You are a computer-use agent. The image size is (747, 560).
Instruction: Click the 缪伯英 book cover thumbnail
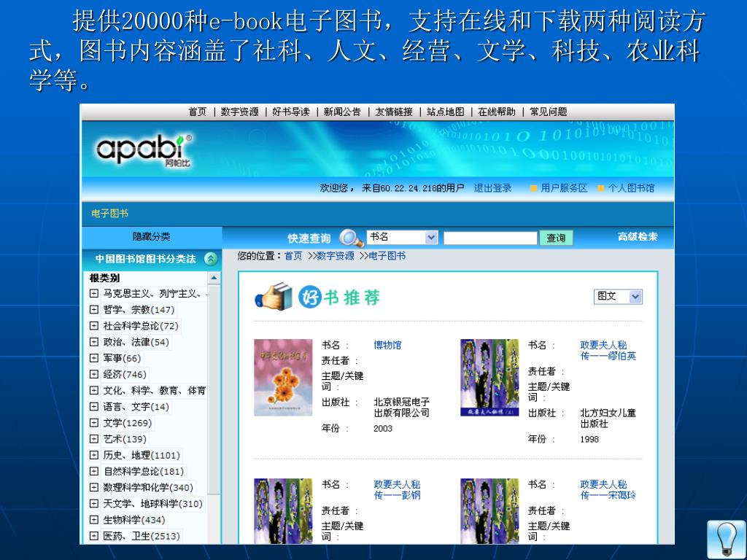(489, 377)
